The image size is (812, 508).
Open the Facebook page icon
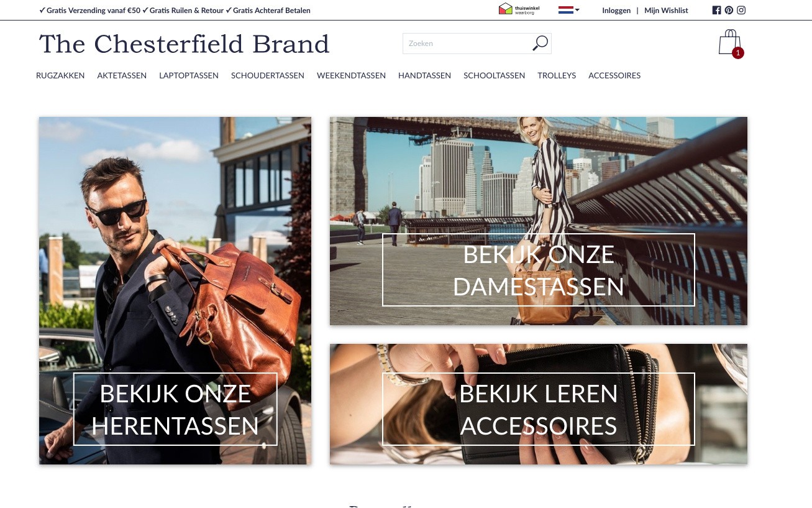coord(716,10)
